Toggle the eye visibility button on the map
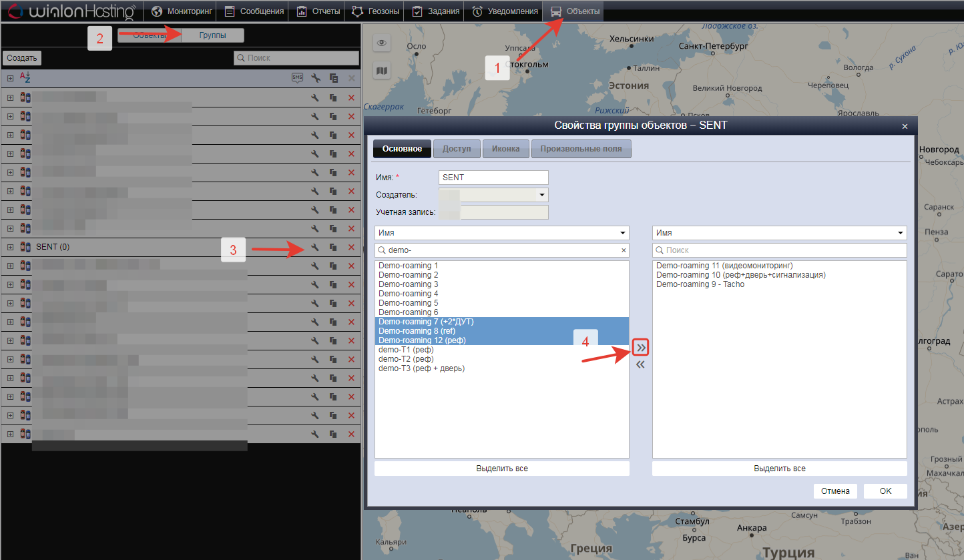Screen dimensions: 964x560 [x=382, y=43]
